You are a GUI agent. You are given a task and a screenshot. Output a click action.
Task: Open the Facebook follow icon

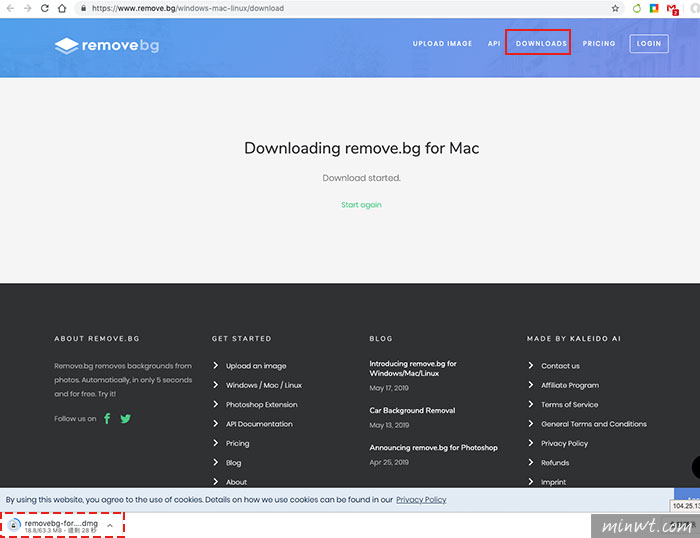click(x=107, y=418)
